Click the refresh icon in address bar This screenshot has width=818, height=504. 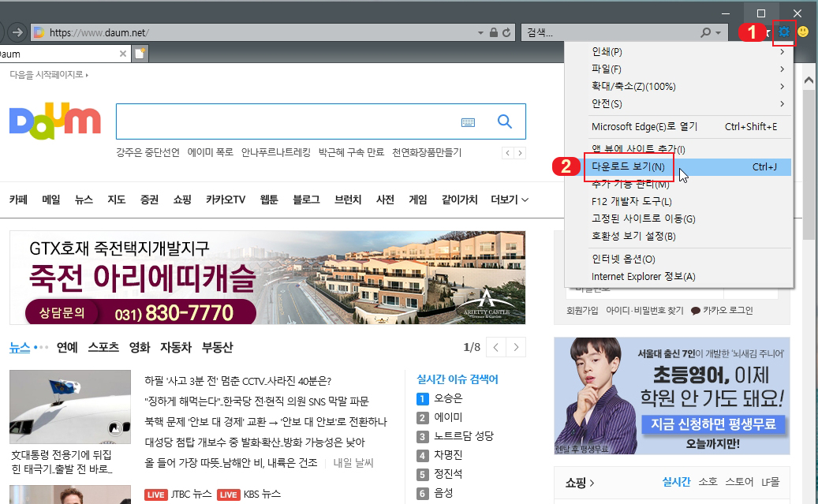click(x=506, y=33)
